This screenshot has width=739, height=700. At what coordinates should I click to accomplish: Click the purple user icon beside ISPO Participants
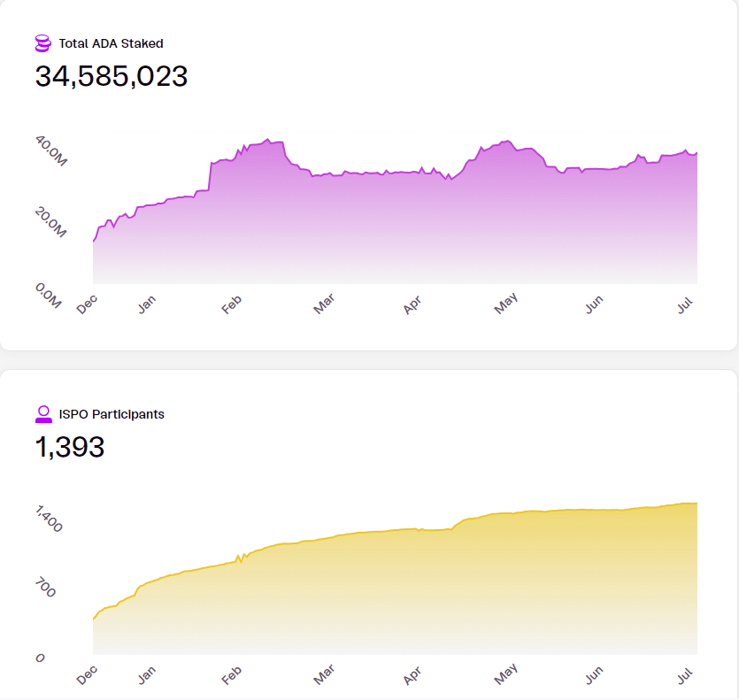pos(43,413)
